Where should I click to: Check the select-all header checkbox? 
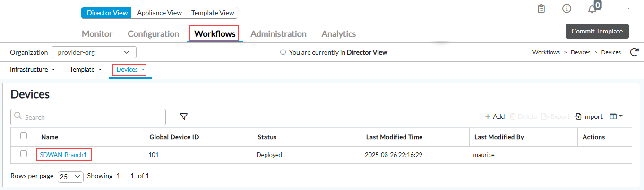(x=24, y=136)
